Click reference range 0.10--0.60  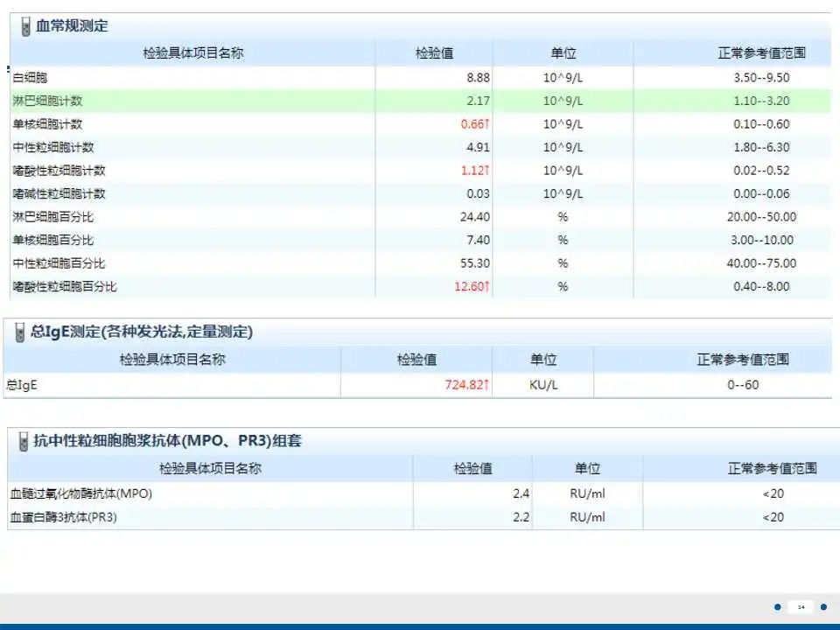(x=761, y=124)
